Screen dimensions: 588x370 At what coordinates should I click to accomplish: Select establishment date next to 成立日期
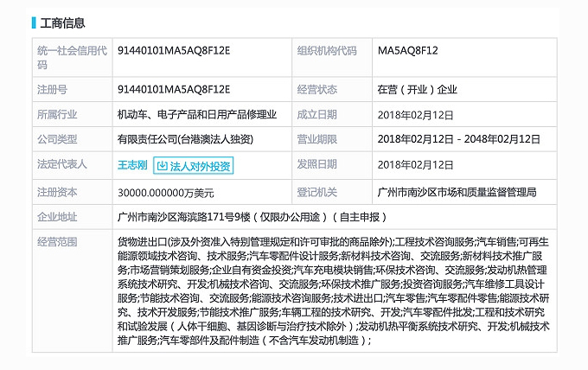point(415,115)
